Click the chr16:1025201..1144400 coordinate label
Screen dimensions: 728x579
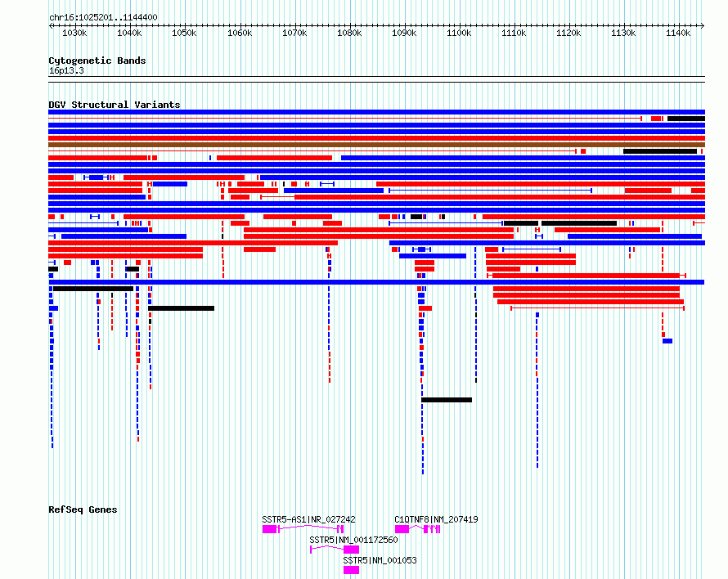pyautogui.click(x=103, y=17)
